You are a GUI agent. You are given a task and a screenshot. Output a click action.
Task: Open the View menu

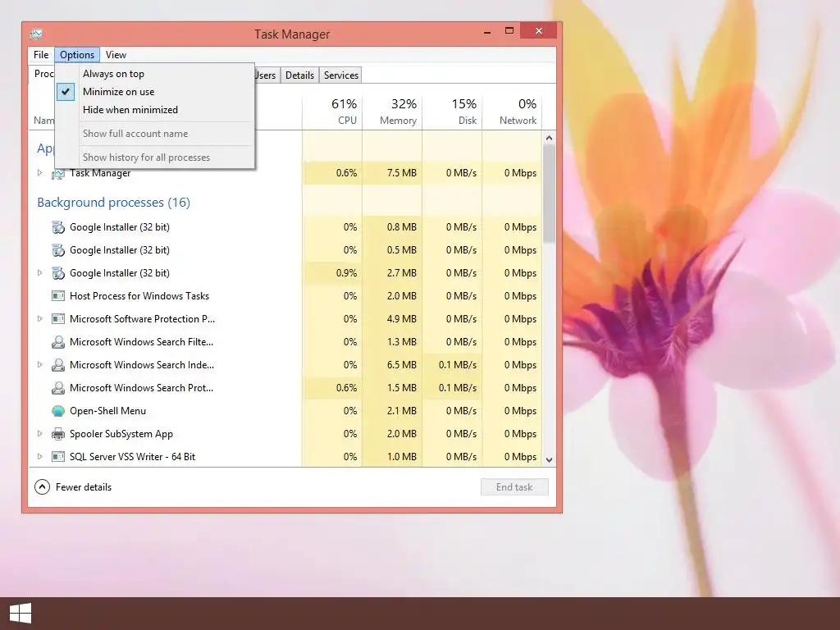[x=116, y=55]
